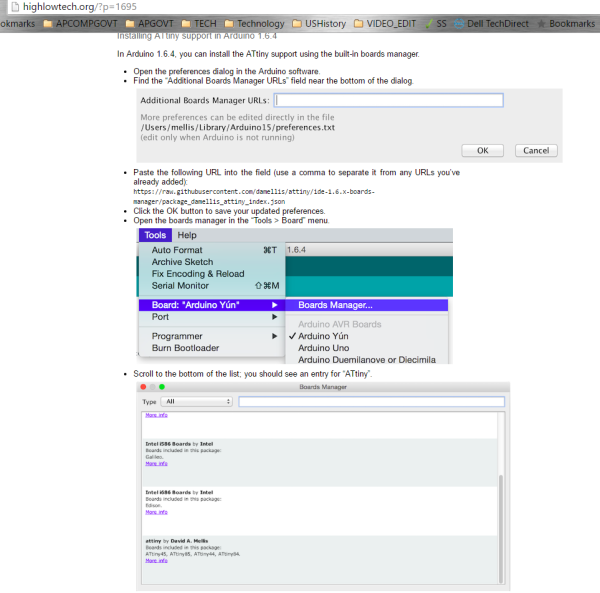
Task: Select the Intel i686 Boards Edison entry
Action: [x=320, y=511]
